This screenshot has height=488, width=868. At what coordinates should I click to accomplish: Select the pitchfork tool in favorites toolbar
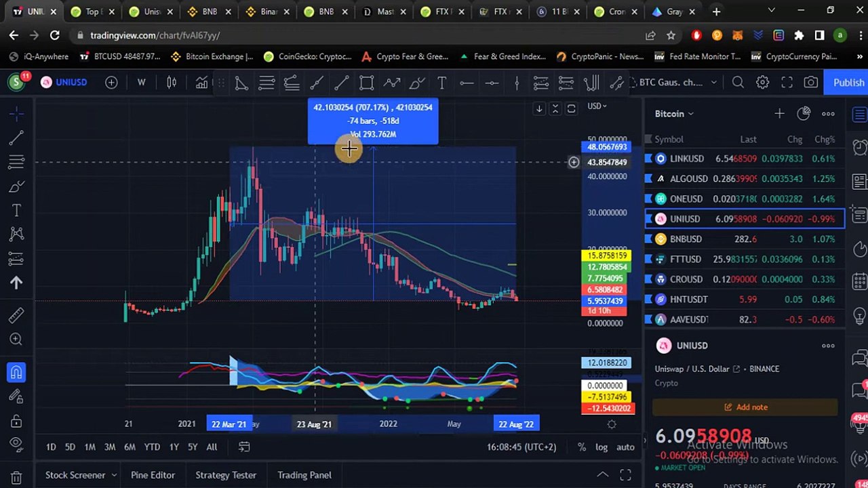pos(591,83)
